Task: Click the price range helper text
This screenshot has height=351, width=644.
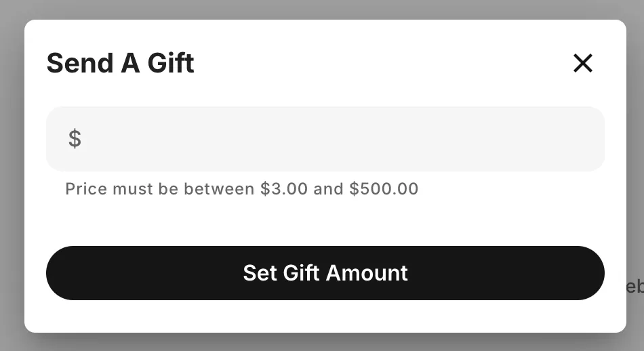Action: click(241, 188)
